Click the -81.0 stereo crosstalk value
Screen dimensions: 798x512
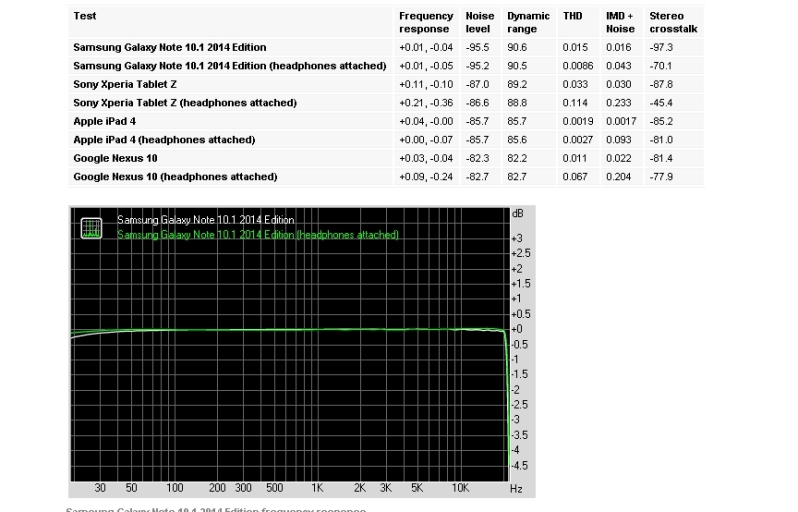point(661,140)
